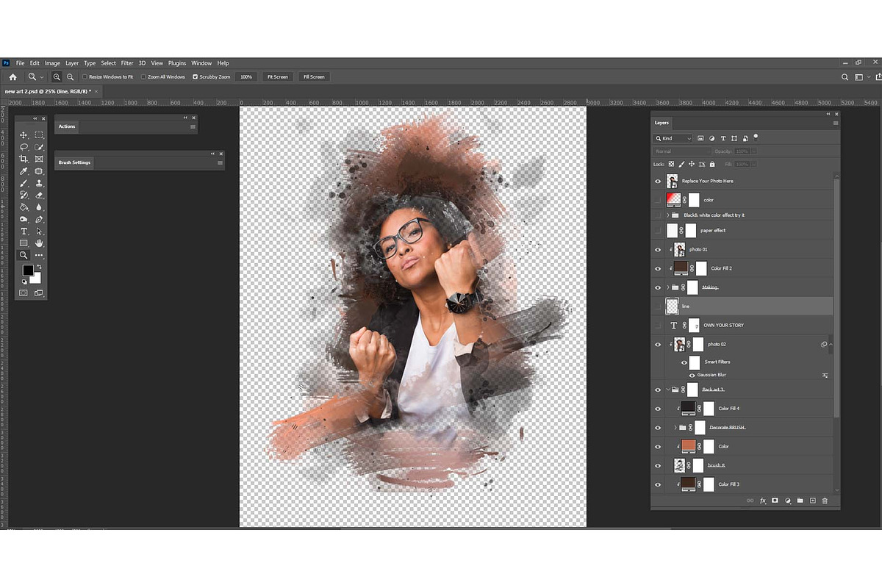Hide the Color Fill 2 layer
This screenshot has height=588, width=882.
click(658, 269)
